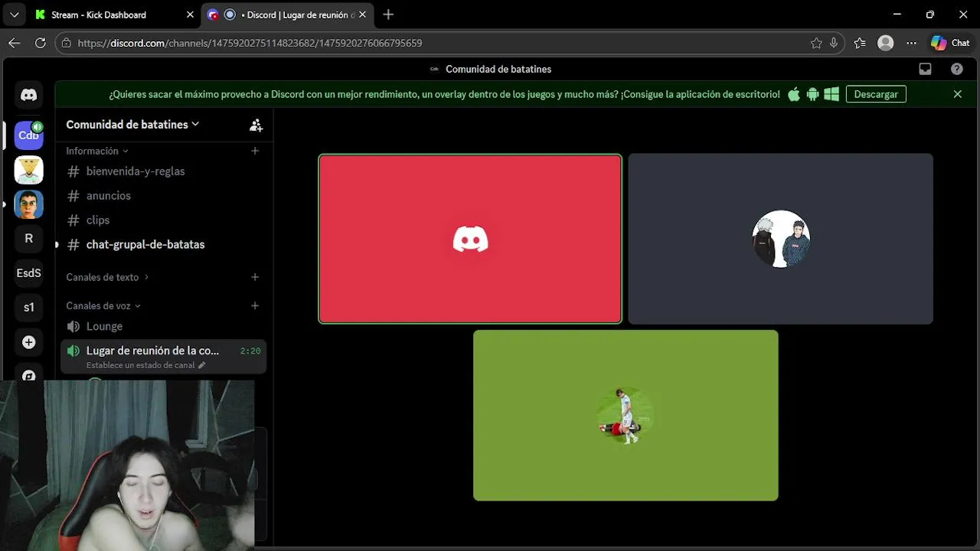Open browser settings three-dot menu
980x551 pixels.
click(x=911, y=43)
